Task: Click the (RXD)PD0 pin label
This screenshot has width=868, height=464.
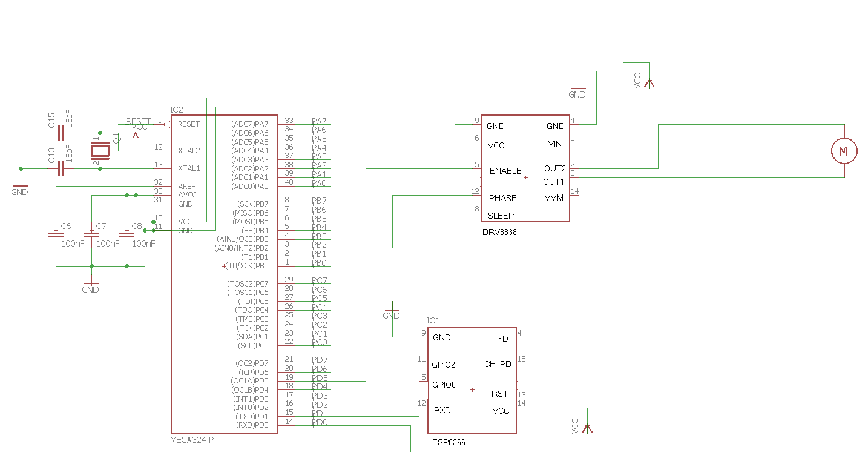Action: pos(251,425)
